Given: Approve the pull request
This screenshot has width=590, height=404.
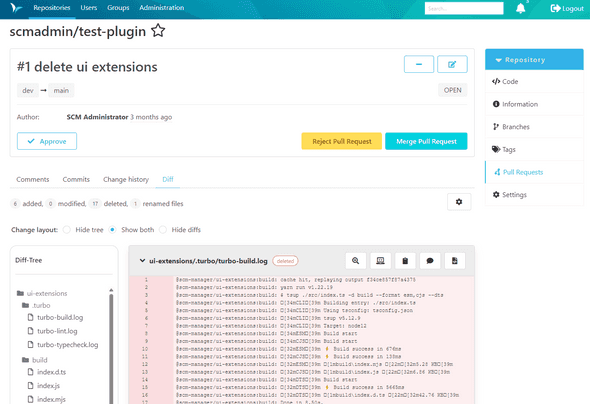Looking at the screenshot, I should coord(47,141).
